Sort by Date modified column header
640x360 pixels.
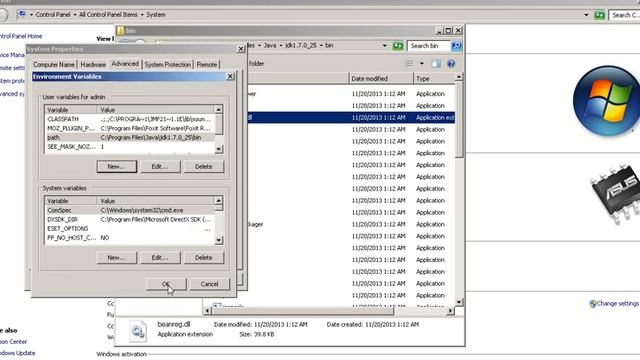381,78
